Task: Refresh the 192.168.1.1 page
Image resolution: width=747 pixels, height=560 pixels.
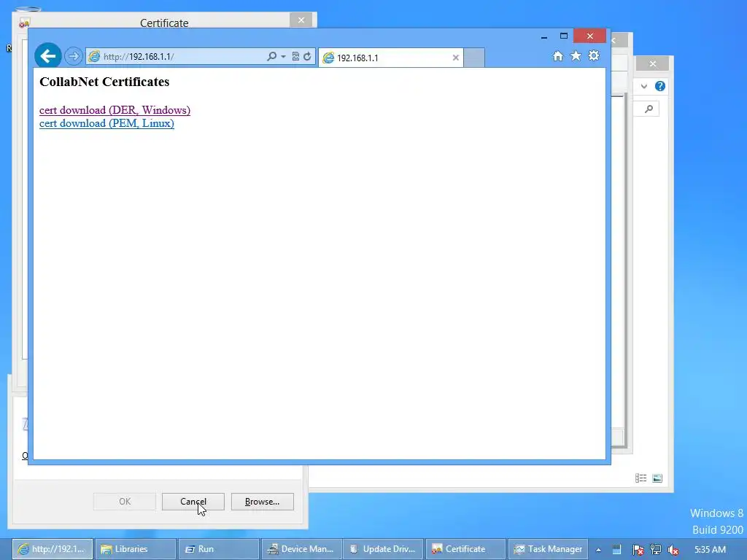Action: (307, 56)
